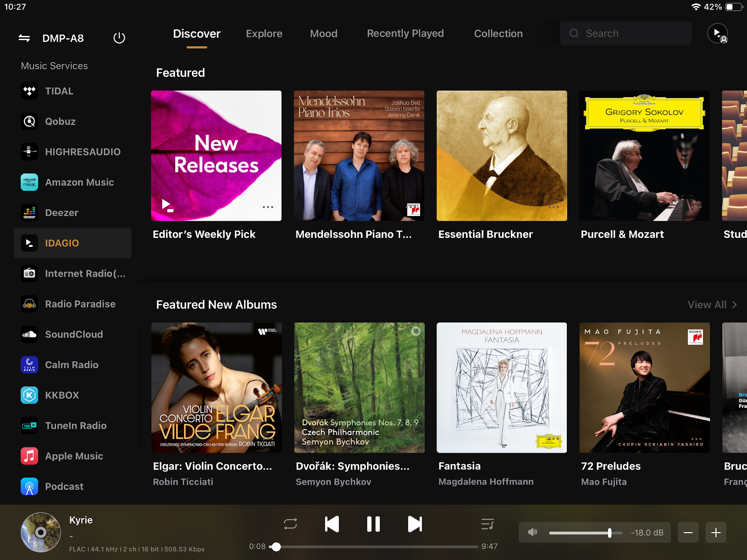The height and width of the screenshot is (560, 747).
Task: Skip to the previous track
Action: 332,524
